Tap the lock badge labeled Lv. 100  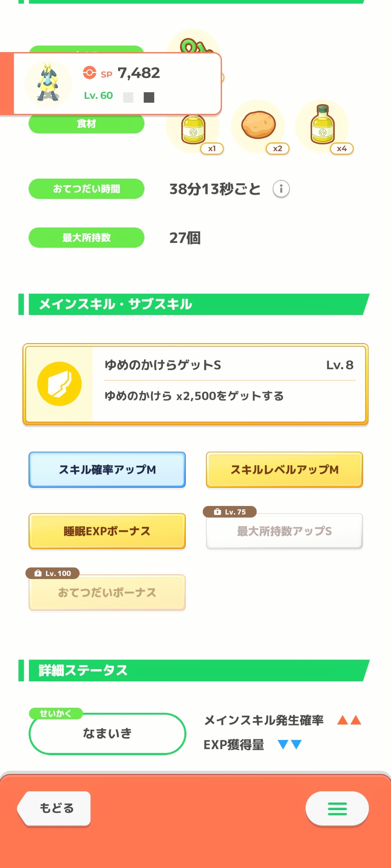click(x=52, y=573)
